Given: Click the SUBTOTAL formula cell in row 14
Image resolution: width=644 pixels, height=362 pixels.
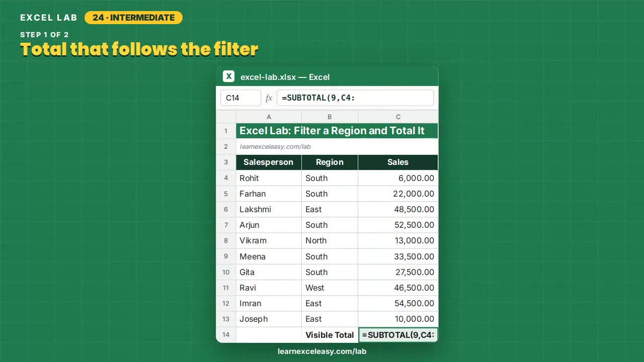Looking at the screenshot, I should pyautogui.click(x=398, y=335).
